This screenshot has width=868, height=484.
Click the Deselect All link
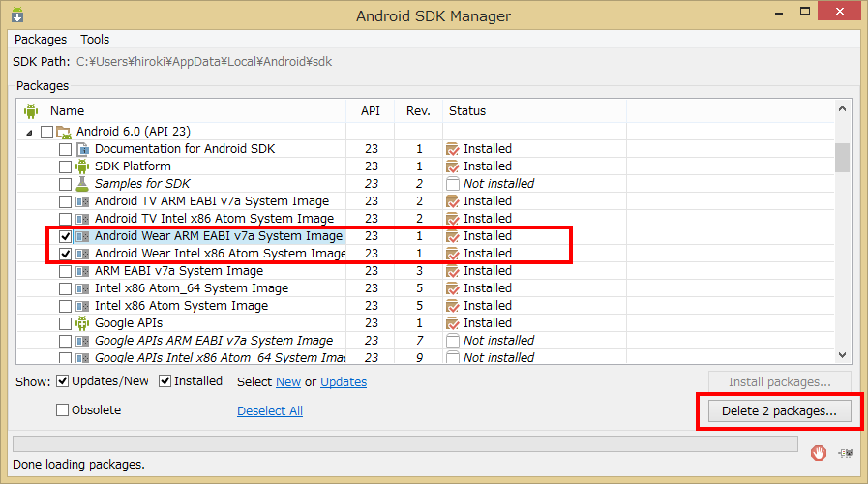(270, 410)
